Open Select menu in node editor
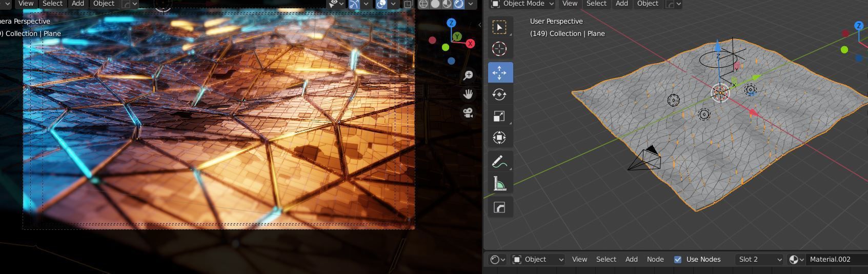The height and width of the screenshot is (274, 868). [x=606, y=260]
